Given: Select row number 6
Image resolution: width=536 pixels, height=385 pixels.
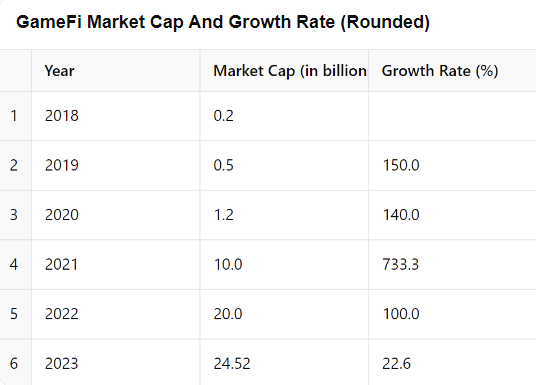Looking at the screenshot, I should click(x=15, y=362).
